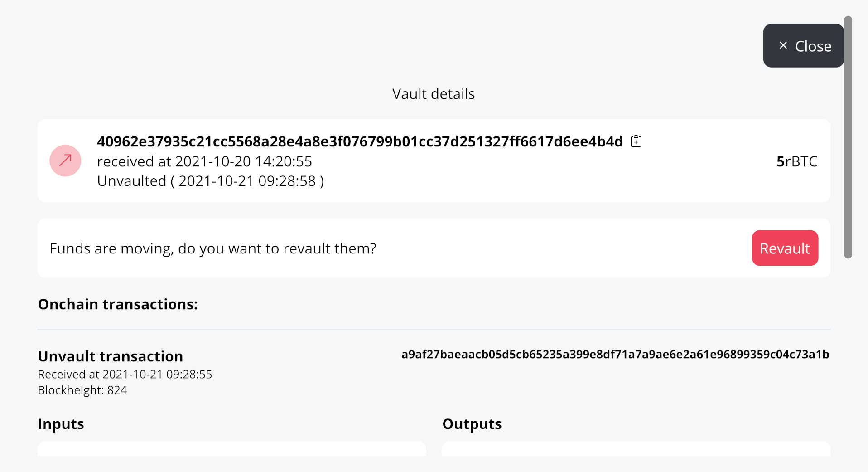
Task: Click the Blockheight 824 label
Action: [82, 390]
